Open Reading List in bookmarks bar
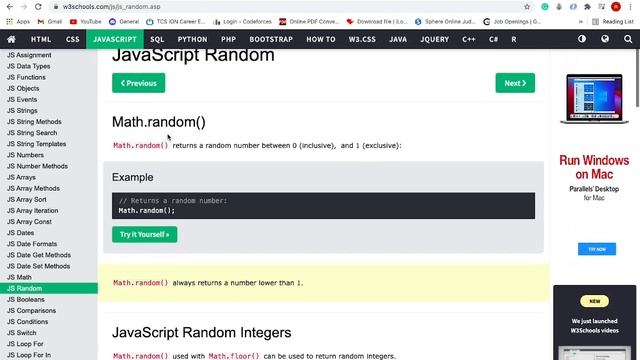 613,22
